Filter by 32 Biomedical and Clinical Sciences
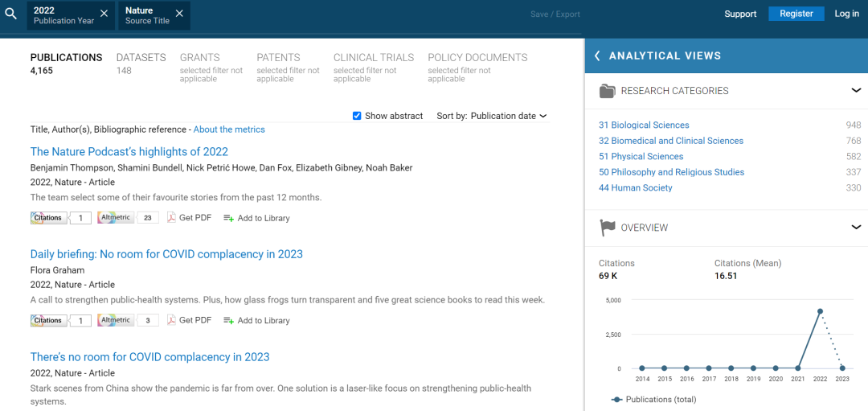868x411 pixels. [x=671, y=141]
